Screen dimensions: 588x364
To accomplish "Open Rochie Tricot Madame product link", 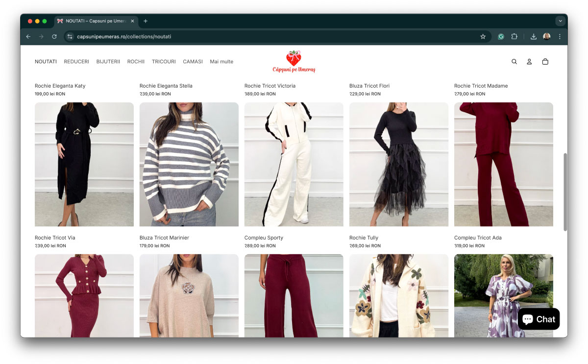I will [x=481, y=86].
